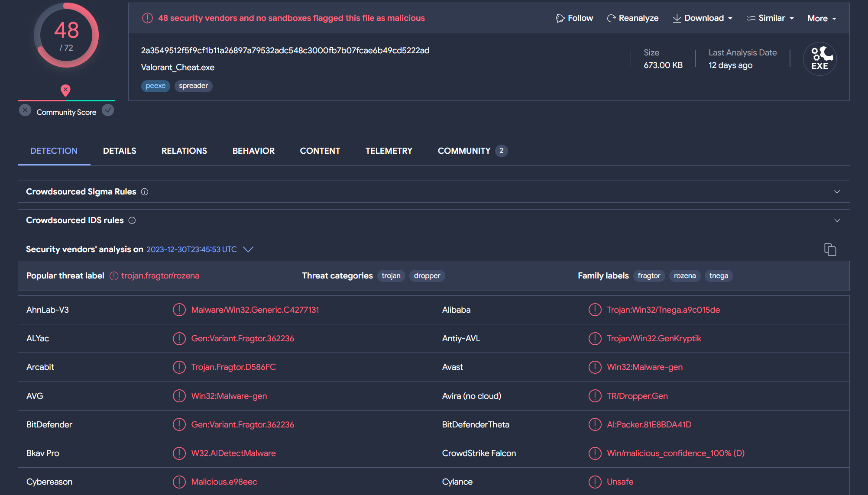The image size is (868, 495).
Task: Expand Crowdsourced Sigma Rules section
Action: (x=837, y=192)
